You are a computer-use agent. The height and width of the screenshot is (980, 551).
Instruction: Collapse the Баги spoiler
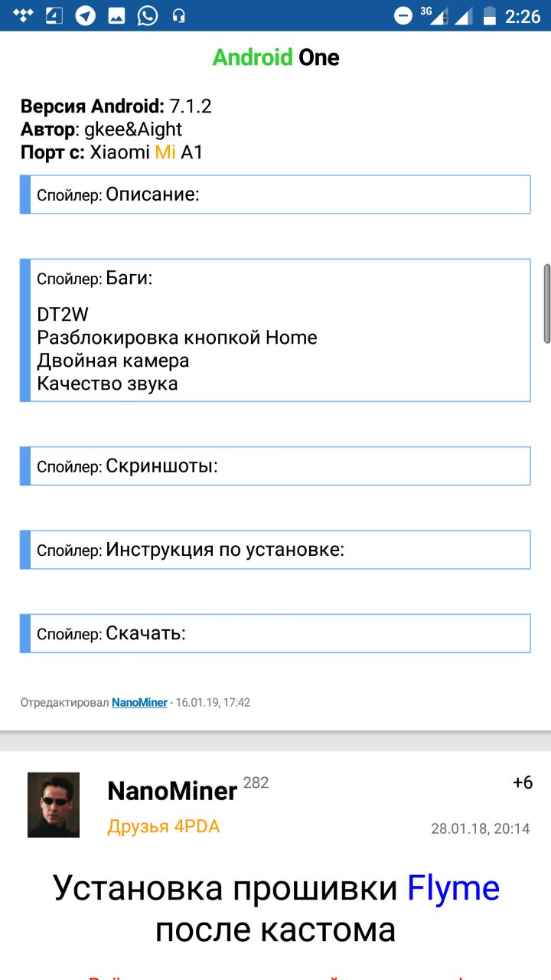[x=275, y=278]
